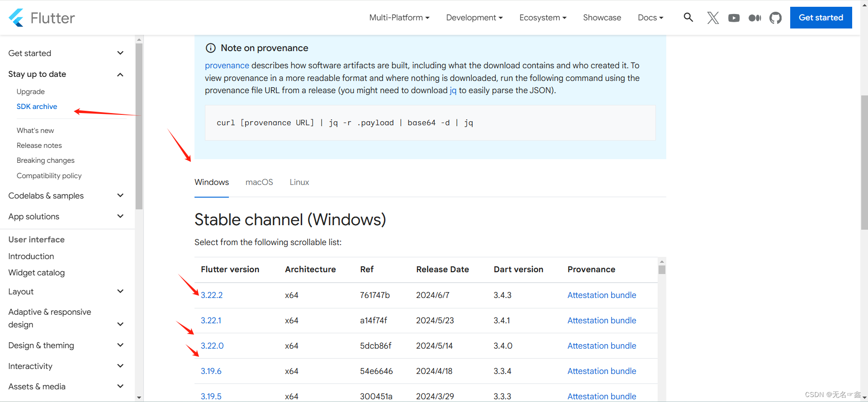This screenshot has height=402, width=868.
Task: Open Breaking changes in sidebar
Action: click(x=46, y=161)
